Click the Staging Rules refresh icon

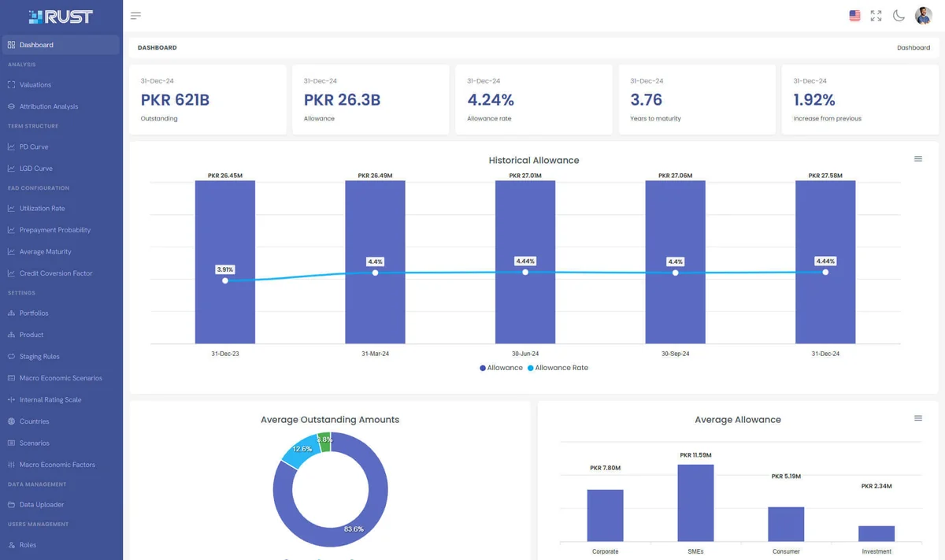11,357
